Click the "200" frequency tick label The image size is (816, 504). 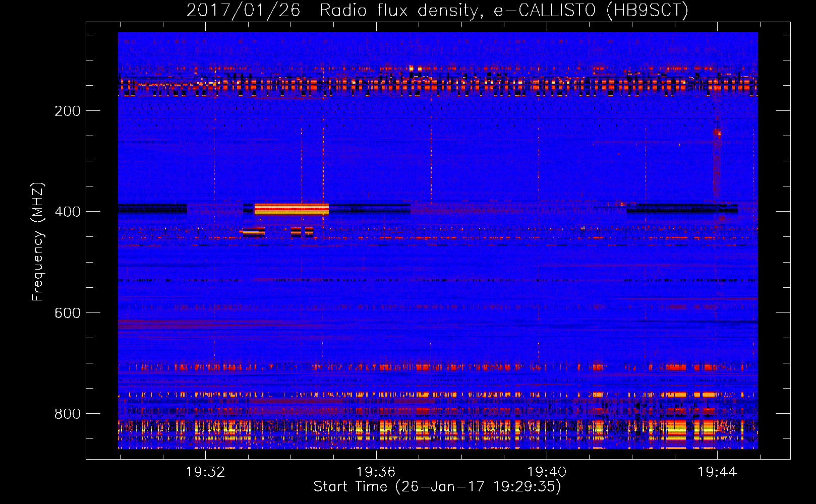[x=68, y=111]
